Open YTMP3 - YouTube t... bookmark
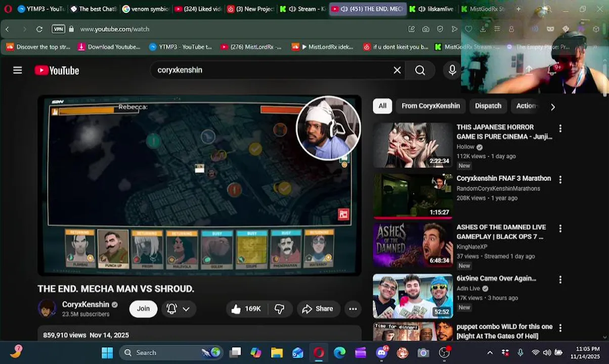The width and height of the screenshot is (609, 364). (181, 47)
